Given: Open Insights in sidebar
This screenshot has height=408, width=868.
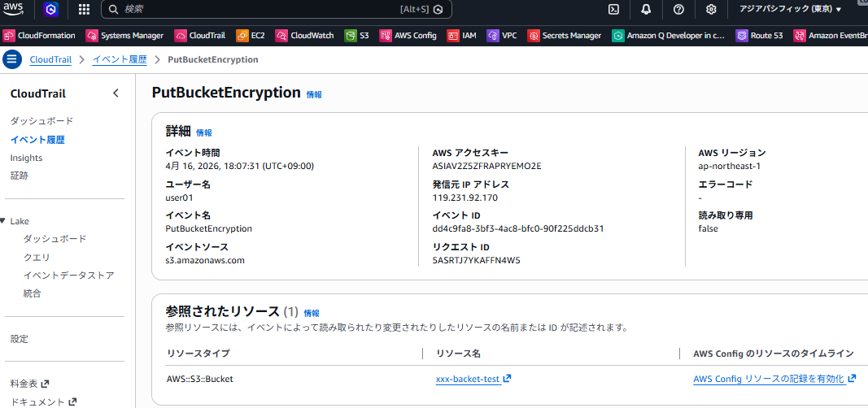Looking at the screenshot, I should pyautogui.click(x=26, y=158).
